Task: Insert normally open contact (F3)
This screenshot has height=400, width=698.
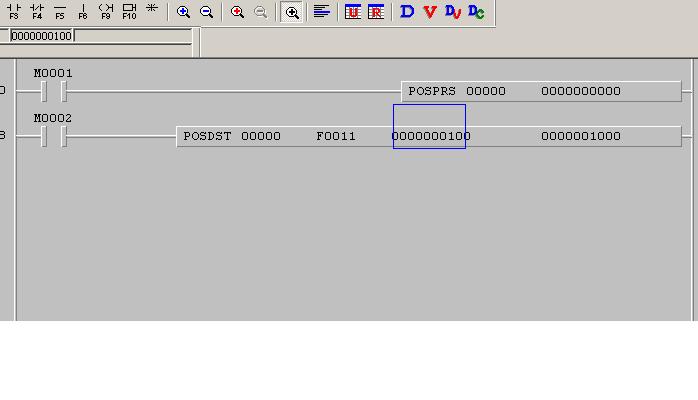Action: [13, 12]
